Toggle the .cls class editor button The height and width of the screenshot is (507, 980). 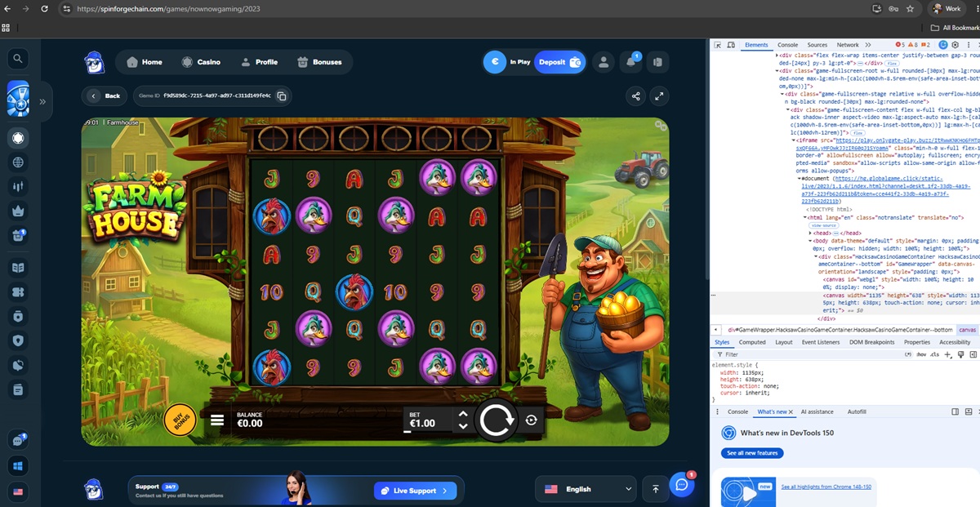pyautogui.click(x=935, y=354)
